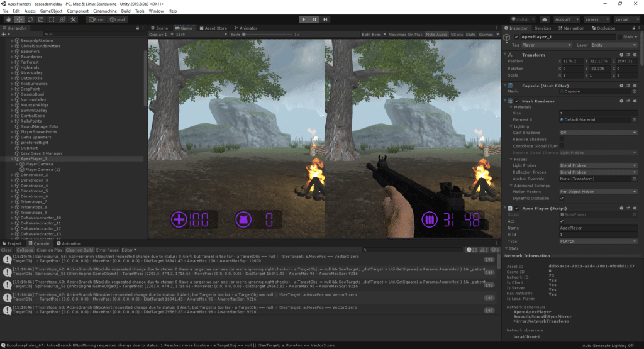
Task: Toggle Error Pause in Console
Action: point(107,250)
